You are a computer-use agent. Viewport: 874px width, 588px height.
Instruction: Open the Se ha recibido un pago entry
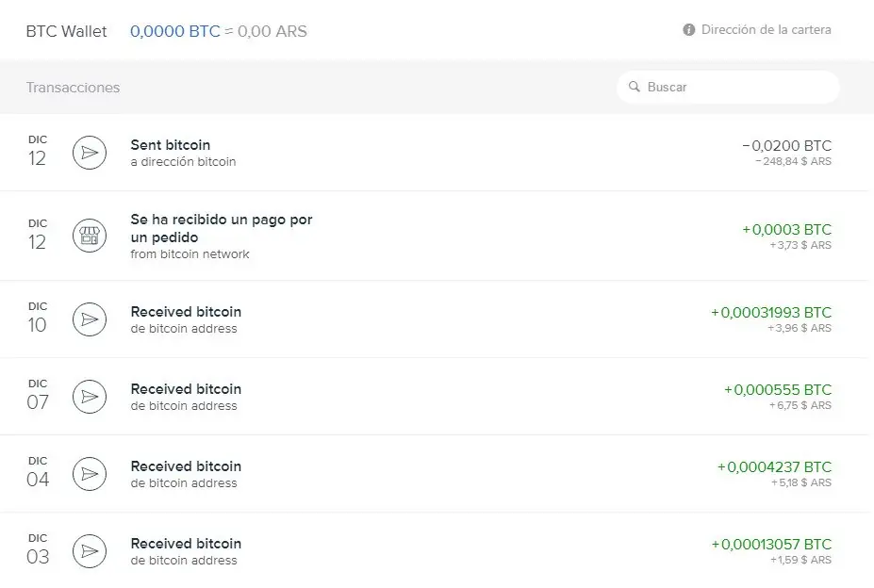pos(222,227)
